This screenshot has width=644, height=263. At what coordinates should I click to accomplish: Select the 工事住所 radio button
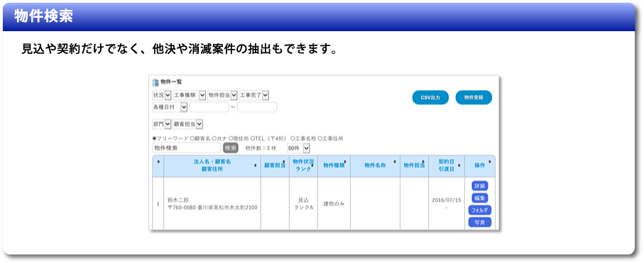coord(320,139)
